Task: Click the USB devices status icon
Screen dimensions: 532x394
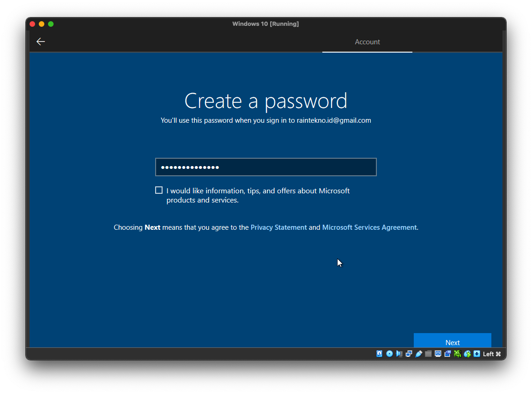Action: [x=419, y=354]
